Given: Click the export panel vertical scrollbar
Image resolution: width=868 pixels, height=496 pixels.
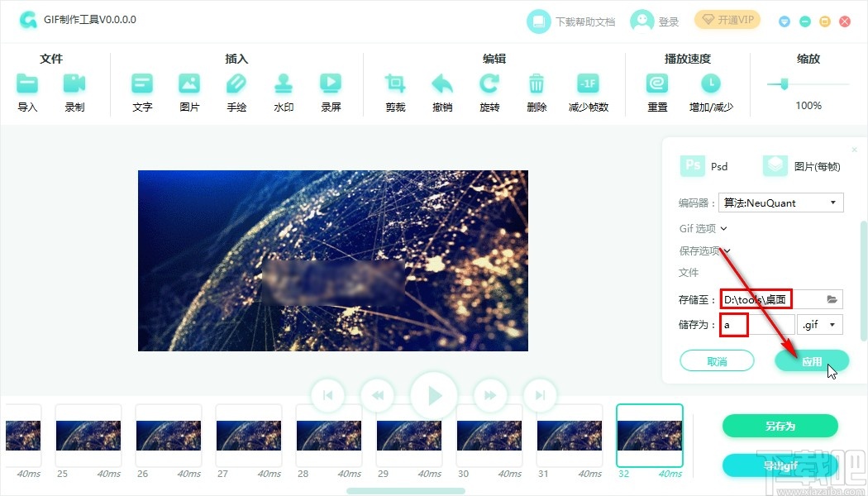Looking at the screenshot, I should click(863, 281).
